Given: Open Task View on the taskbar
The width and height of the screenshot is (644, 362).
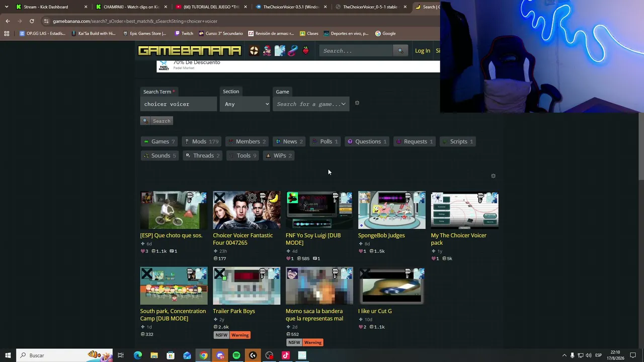Looking at the screenshot, I should (x=121, y=355).
